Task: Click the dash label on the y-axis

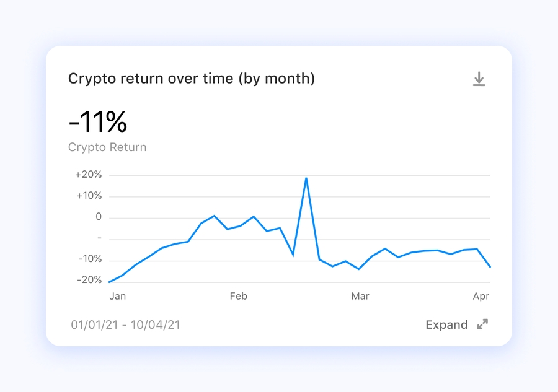Action: tap(99, 239)
